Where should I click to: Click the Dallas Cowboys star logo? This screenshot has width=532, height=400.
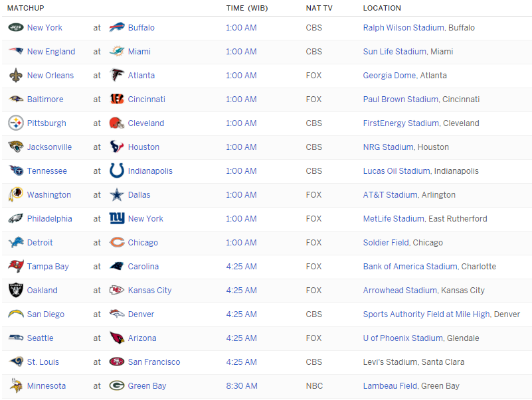coord(117,195)
